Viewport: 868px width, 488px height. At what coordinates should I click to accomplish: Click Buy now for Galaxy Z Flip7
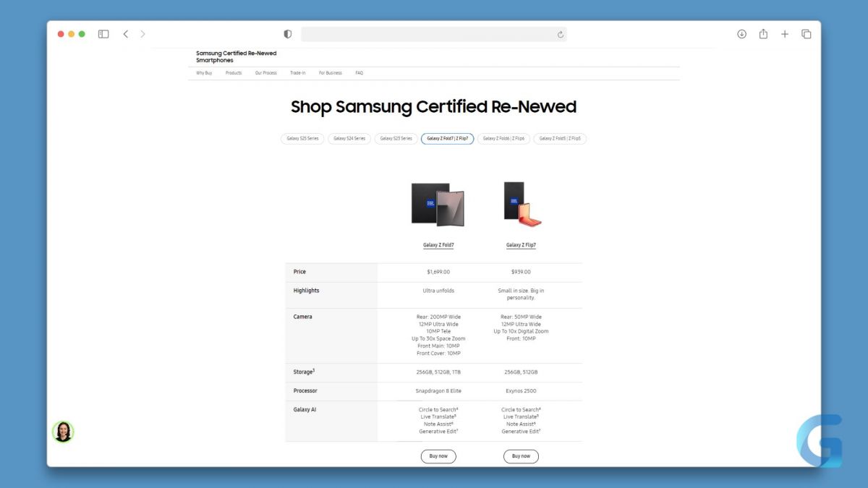pos(521,456)
